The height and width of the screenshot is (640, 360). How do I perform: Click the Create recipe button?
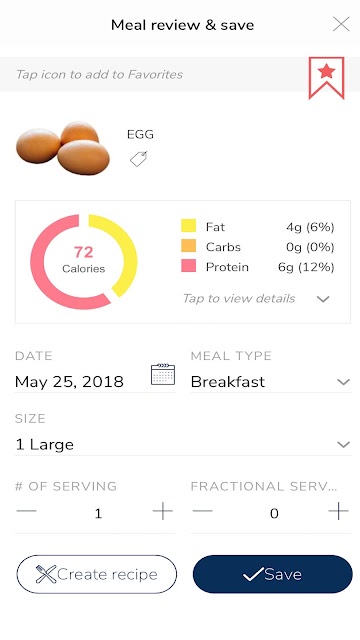click(x=97, y=574)
